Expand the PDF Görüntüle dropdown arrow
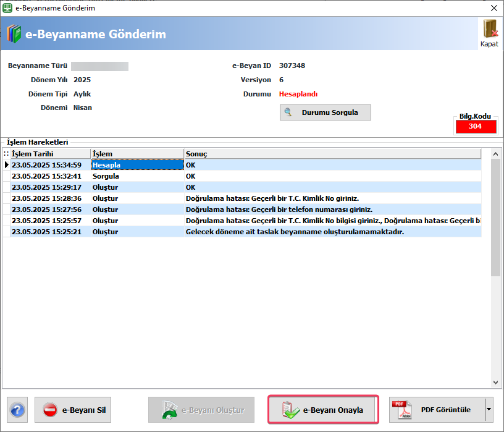Viewport: 504px width, 432px height. click(489, 410)
